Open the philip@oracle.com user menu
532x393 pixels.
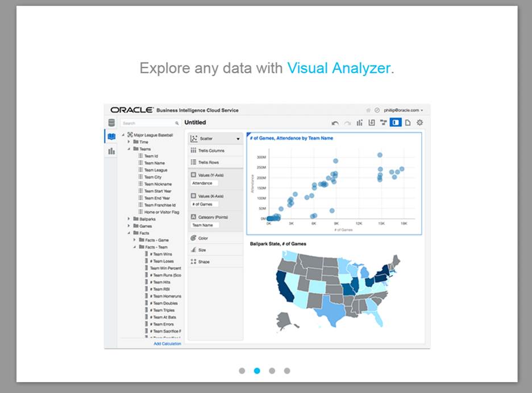402,110
